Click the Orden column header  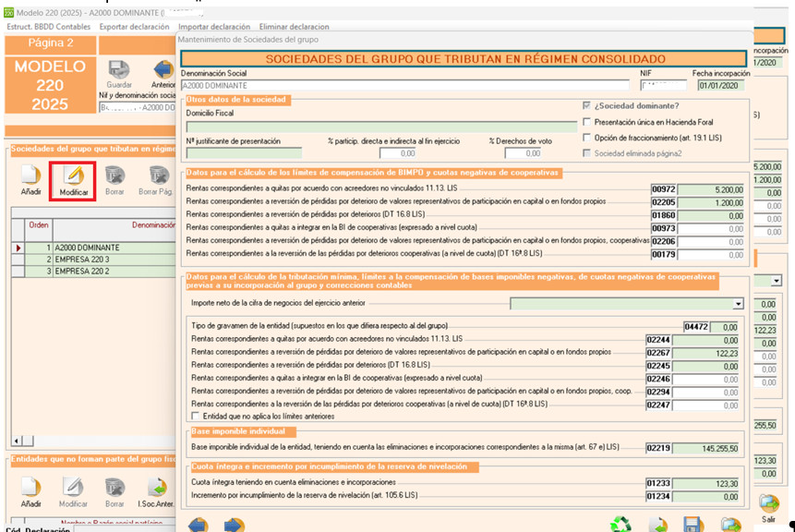click(39, 224)
